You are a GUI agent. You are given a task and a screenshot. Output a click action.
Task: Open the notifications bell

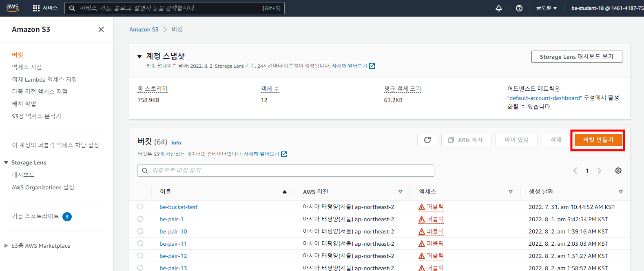(x=498, y=8)
